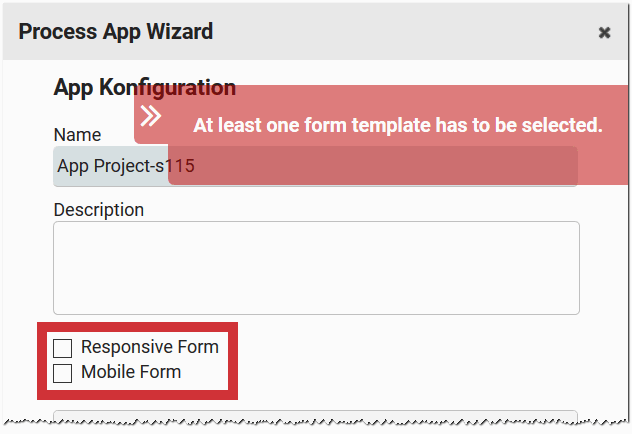Tick the Mobile Form checkbox
Viewport: 632px width, 434px height.
tap(63, 373)
